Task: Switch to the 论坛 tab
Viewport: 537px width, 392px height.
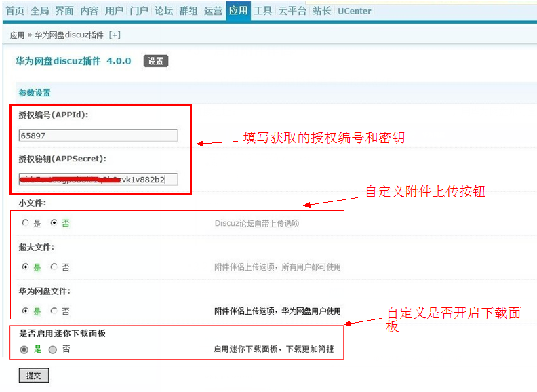Action: pyautogui.click(x=163, y=11)
